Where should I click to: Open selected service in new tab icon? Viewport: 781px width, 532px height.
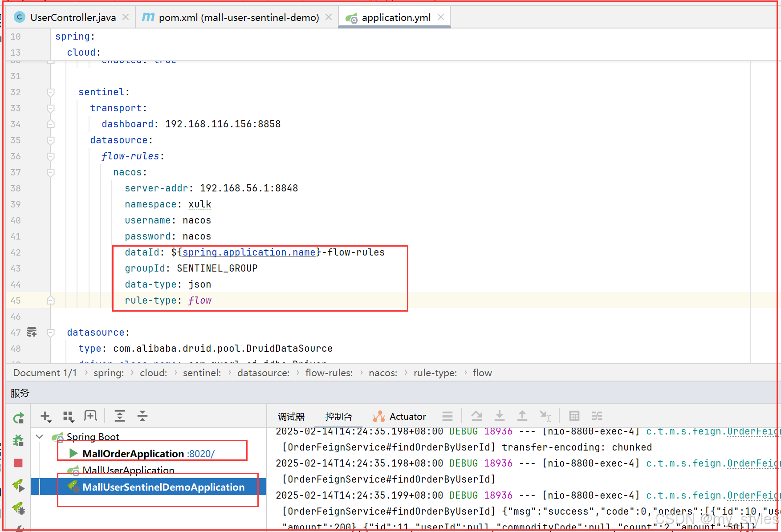coord(90,416)
